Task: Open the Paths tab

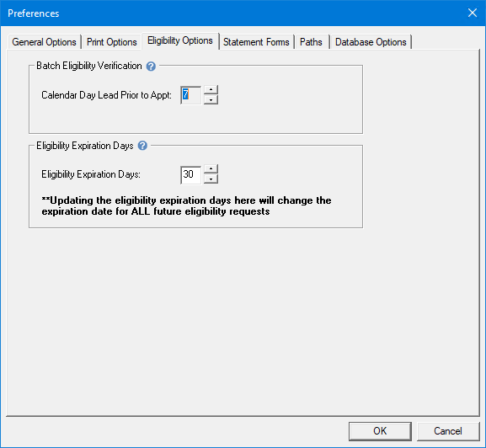Action: pos(311,42)
